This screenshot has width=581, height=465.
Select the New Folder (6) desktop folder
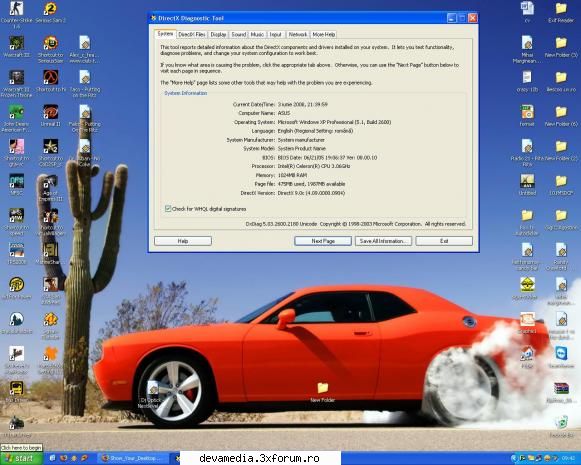(561, 112)
